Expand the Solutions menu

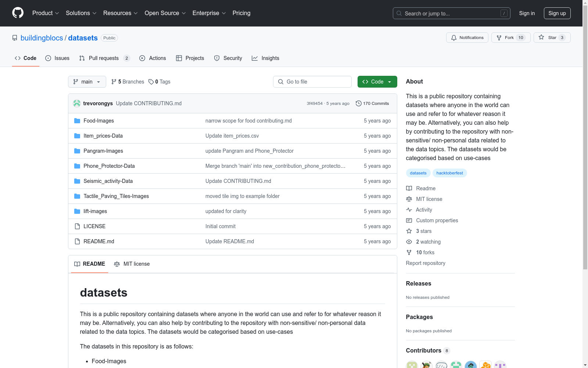(x=81, y=13)
